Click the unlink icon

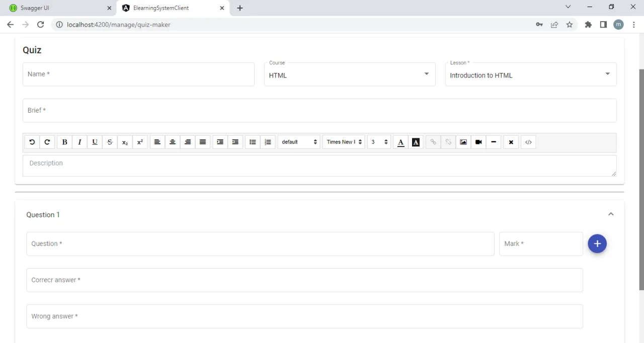click(448, 142)
